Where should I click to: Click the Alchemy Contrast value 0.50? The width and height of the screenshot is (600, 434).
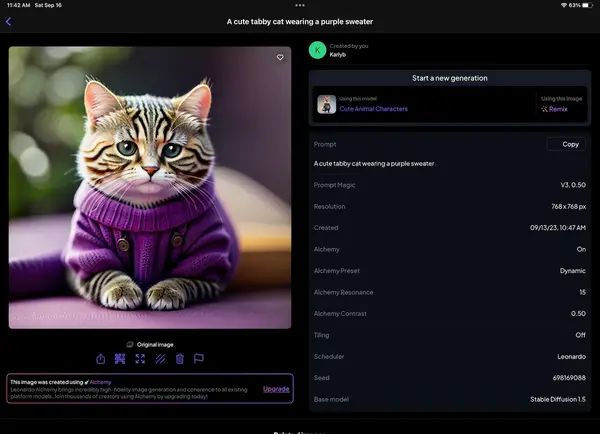point(578,314)
